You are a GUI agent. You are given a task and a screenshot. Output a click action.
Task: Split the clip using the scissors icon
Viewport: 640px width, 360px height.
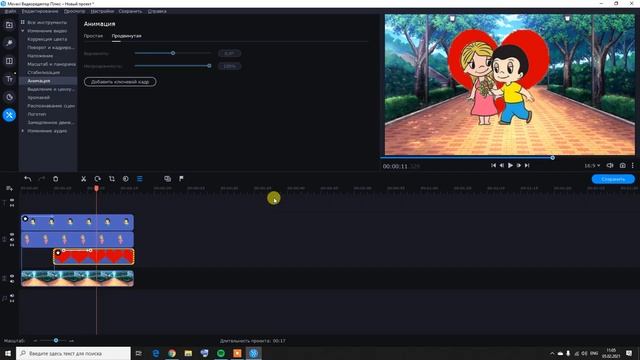84,179
